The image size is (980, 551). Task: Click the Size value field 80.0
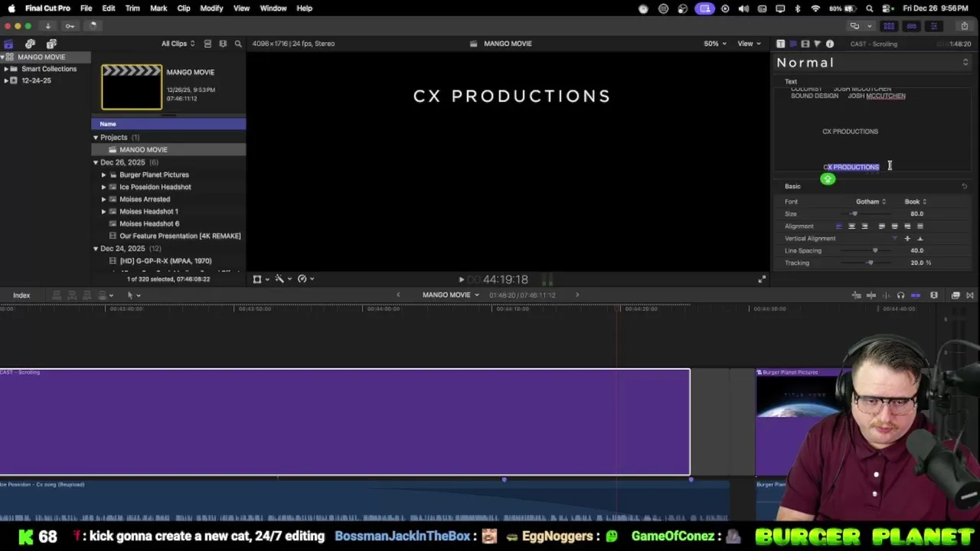pos(916,214)
